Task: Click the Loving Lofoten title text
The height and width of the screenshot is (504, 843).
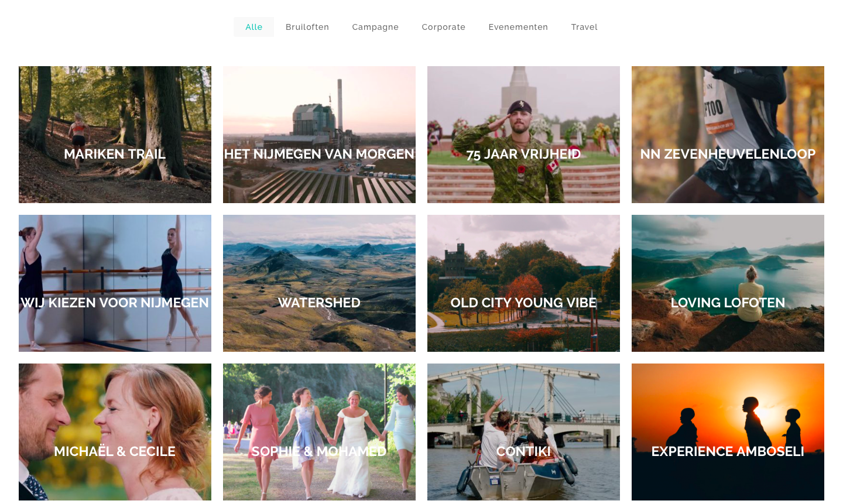Action: click(728, 303)
